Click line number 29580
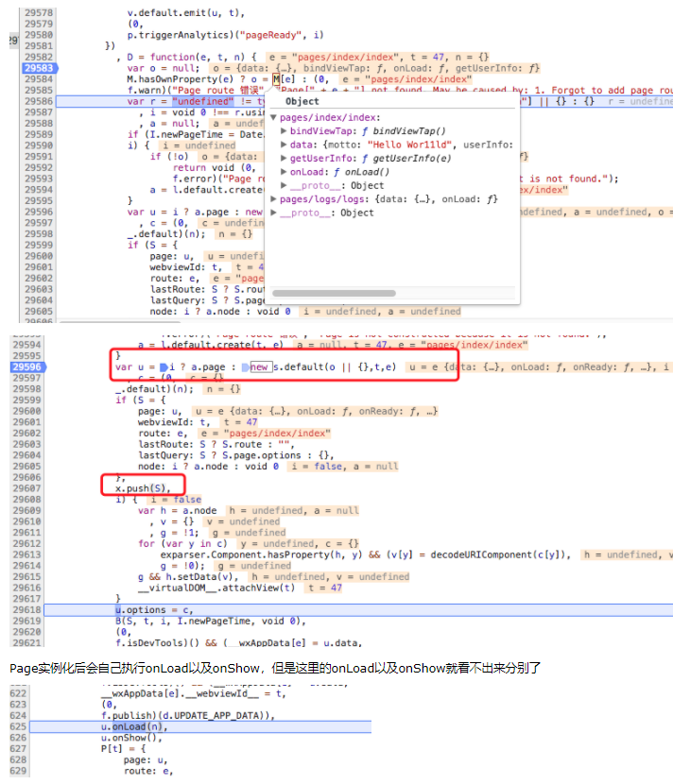 point(39,35)
